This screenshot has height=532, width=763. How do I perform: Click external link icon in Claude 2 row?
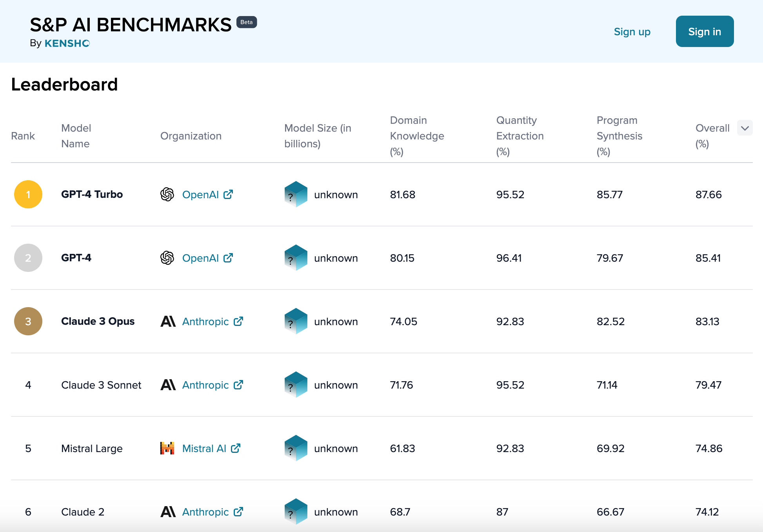[238, 512]
